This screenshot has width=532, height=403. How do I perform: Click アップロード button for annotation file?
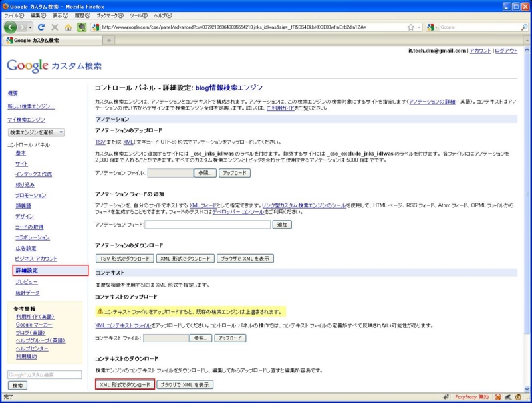[235, 173]
